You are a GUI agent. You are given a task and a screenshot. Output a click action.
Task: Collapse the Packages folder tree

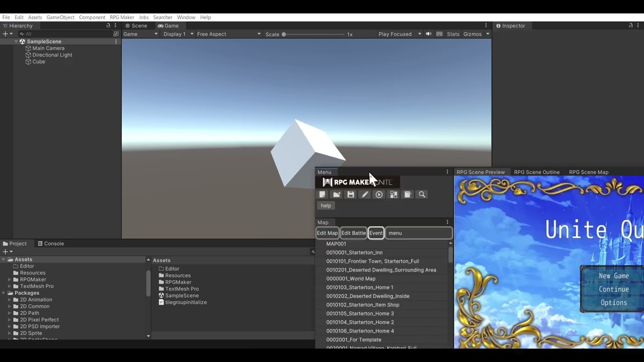tap(4, 293)
